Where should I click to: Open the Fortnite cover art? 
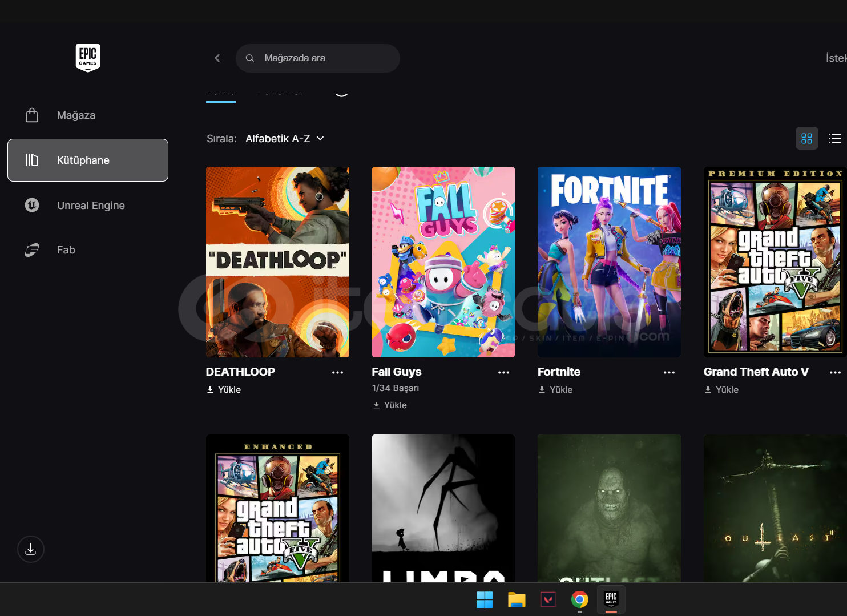(609, 262)
